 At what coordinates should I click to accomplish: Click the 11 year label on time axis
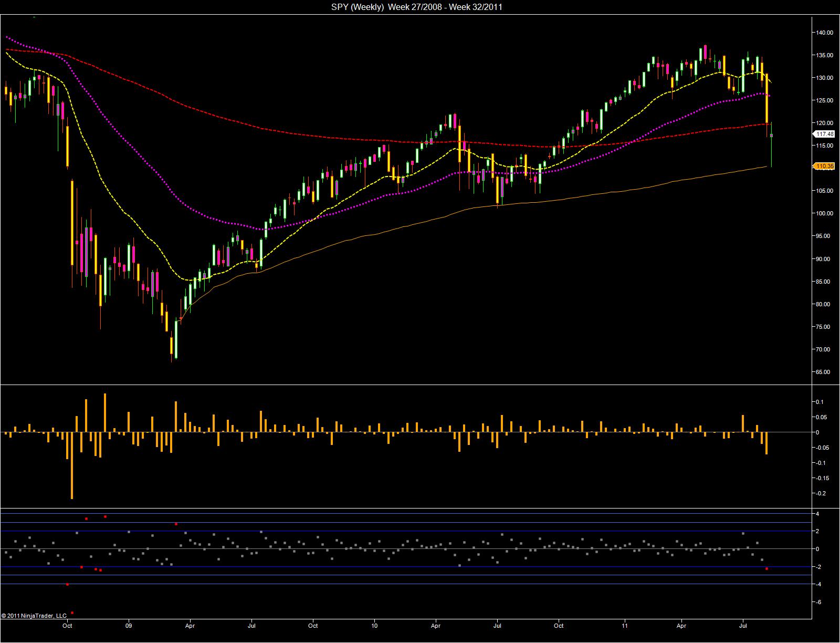coord(625,626)
